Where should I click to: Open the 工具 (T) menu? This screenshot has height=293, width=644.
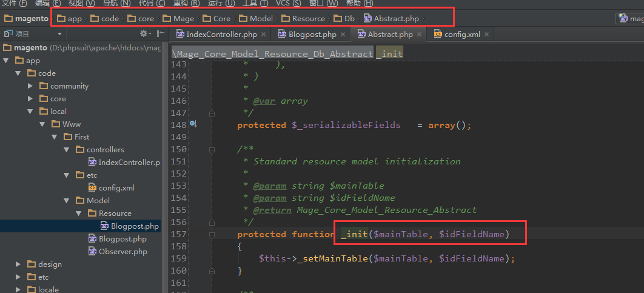click(x=255, y=3)
